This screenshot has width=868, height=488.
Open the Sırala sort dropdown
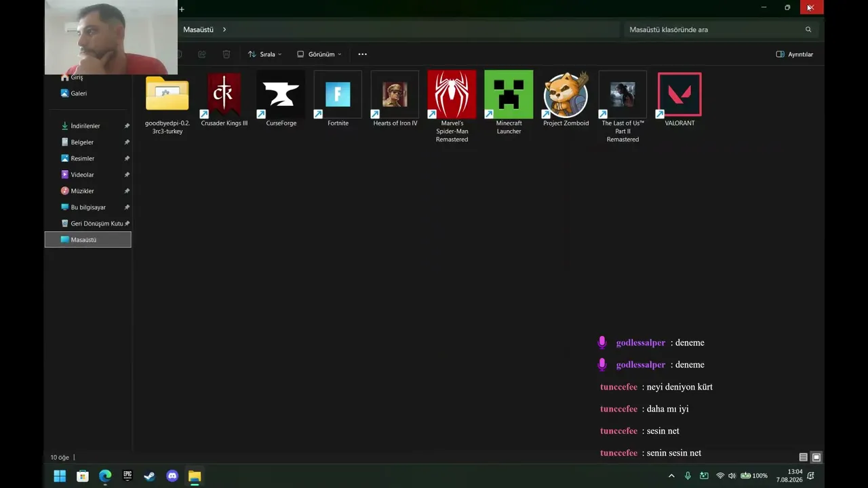click(x=264, y=54)
